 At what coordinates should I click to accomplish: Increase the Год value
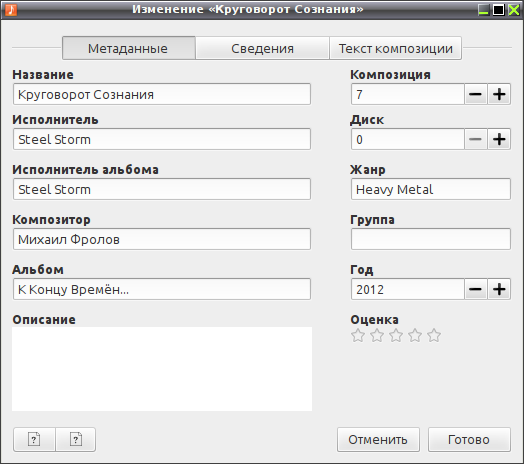click(499, 289)
